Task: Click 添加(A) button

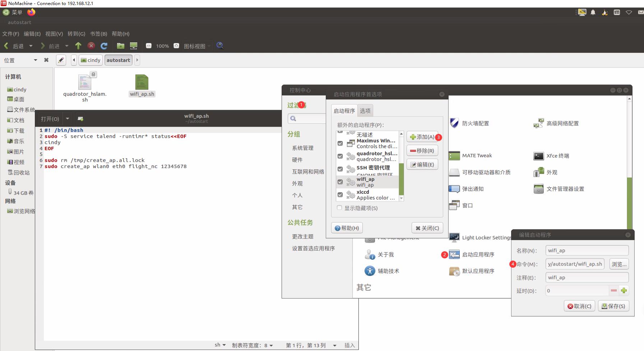Action: point(422,137)
